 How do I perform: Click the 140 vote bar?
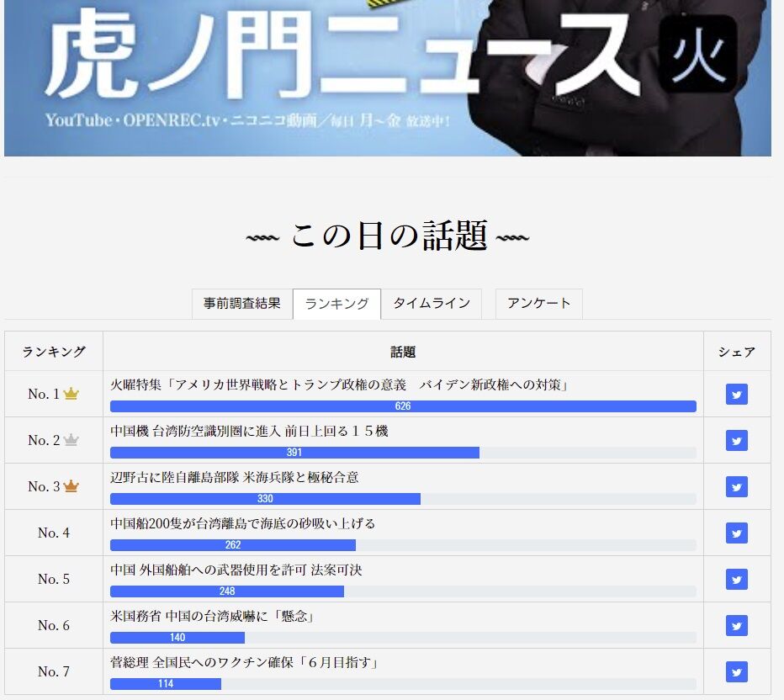tap(177, 638)
